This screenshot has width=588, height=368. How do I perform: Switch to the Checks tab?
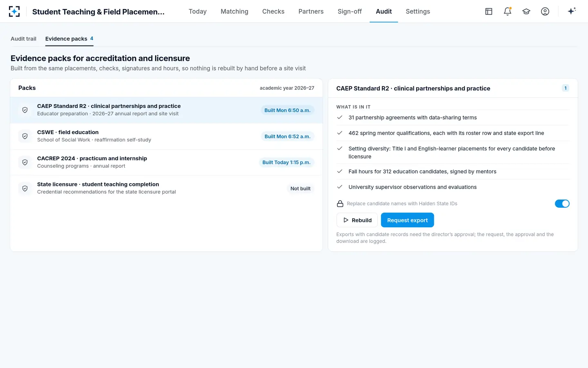[x=273, y=11]
